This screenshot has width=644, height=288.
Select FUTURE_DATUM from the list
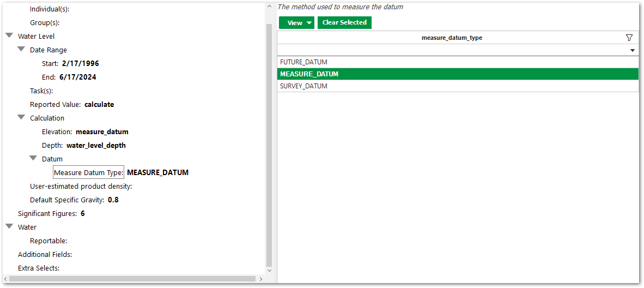click(303, 62)
